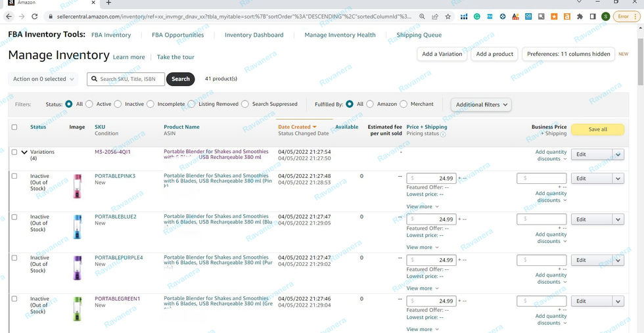
Task: Check the select-all checkbox in table header
Action: point(14,127)
